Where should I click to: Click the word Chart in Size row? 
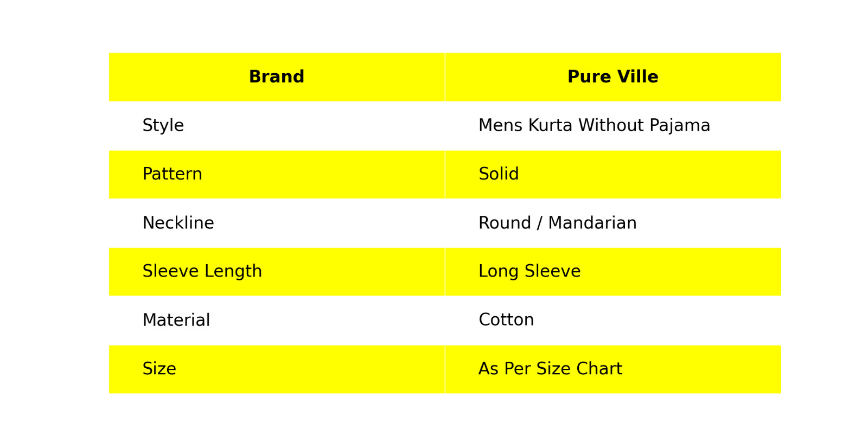599,369
